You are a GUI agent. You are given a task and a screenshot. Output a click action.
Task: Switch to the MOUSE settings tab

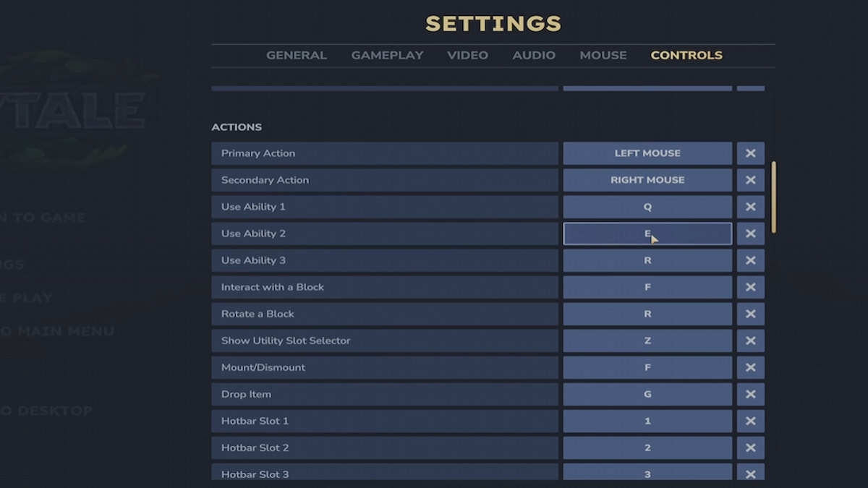pyautogui.click(x=603, y=55)
